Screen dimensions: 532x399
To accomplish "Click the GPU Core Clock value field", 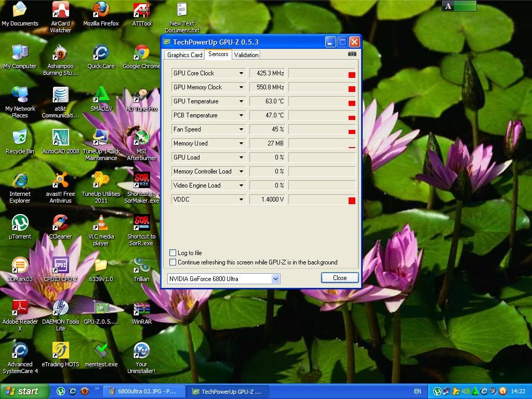I will pos(268,73).
